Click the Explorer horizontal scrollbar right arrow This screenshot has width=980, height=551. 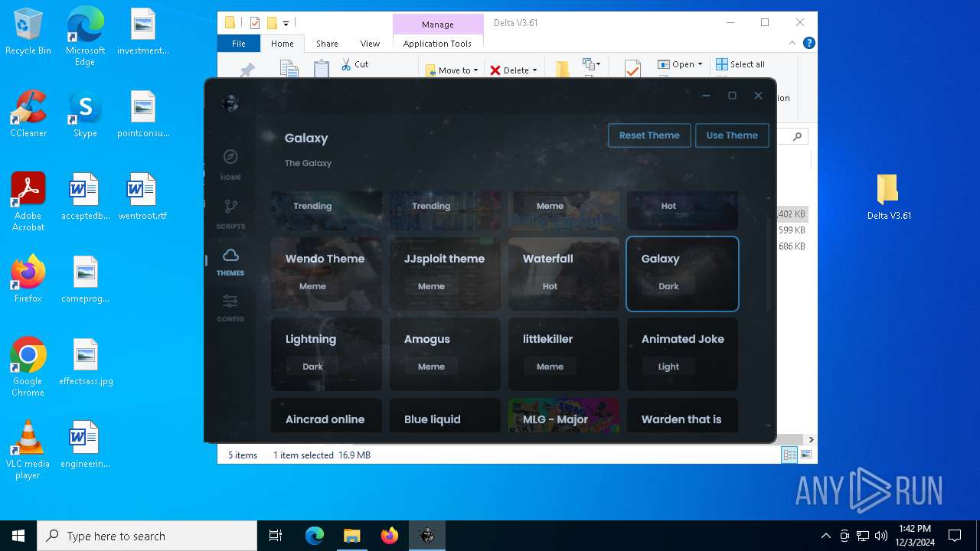(x=812, y=439)
